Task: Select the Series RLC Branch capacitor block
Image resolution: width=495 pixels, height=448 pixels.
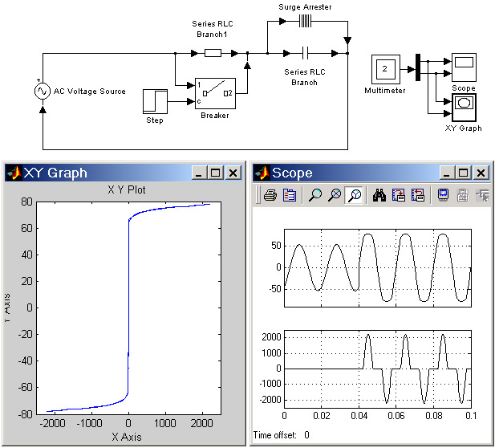Action: [x=305, y=53]
